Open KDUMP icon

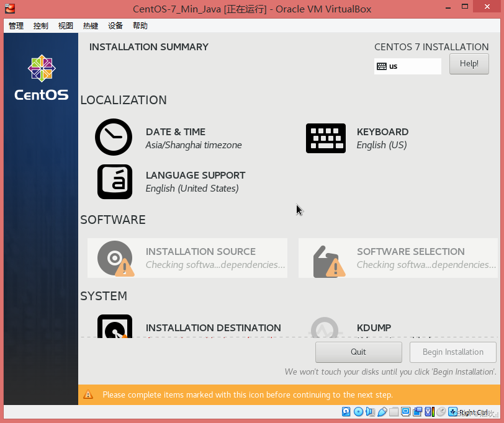click(x=325, y=327)
